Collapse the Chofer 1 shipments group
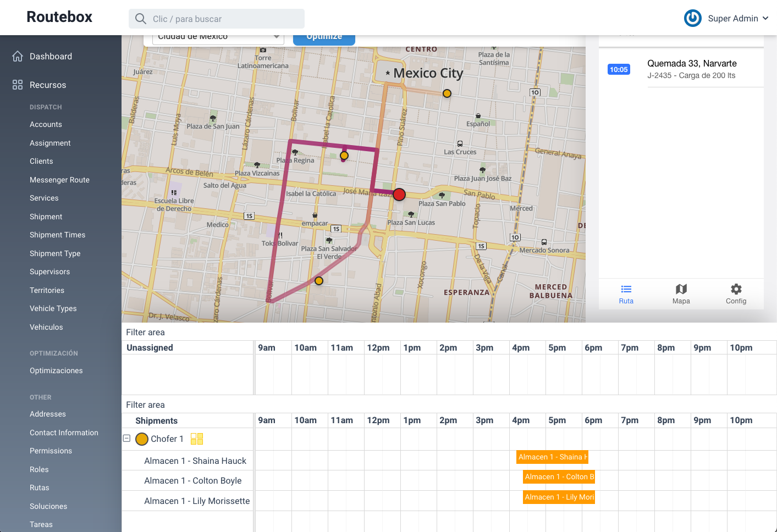 126,439
